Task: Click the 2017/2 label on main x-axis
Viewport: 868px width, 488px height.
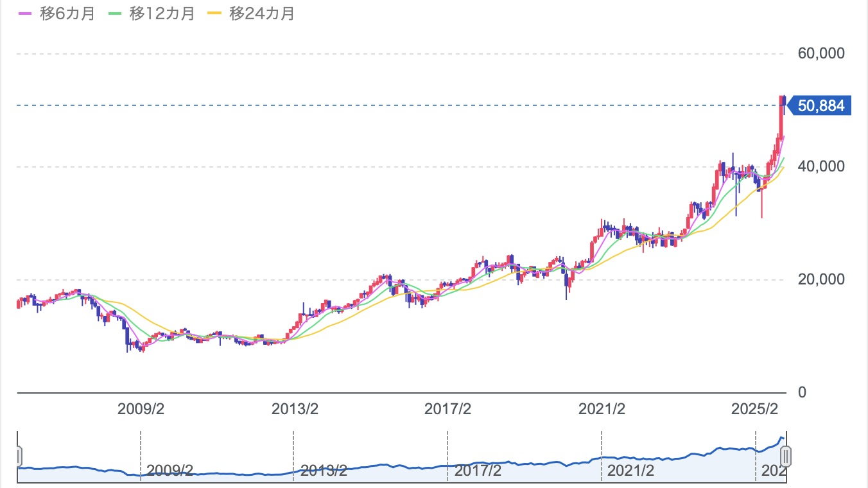Action: [447, 408]
